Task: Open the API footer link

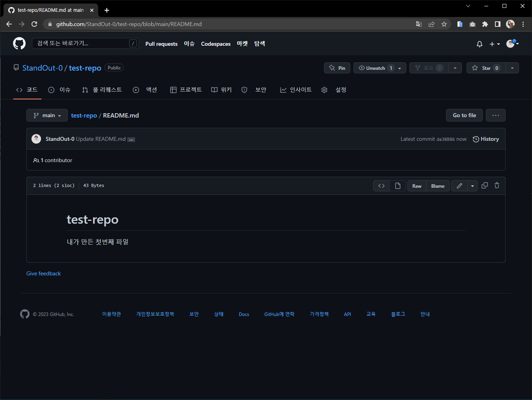Action: coord(347,314)
